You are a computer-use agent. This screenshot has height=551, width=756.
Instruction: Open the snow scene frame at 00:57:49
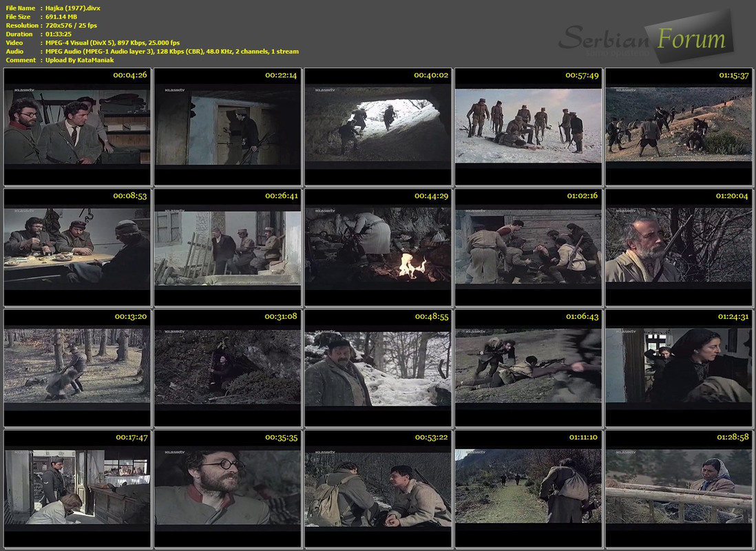click(x=528, y=127)
